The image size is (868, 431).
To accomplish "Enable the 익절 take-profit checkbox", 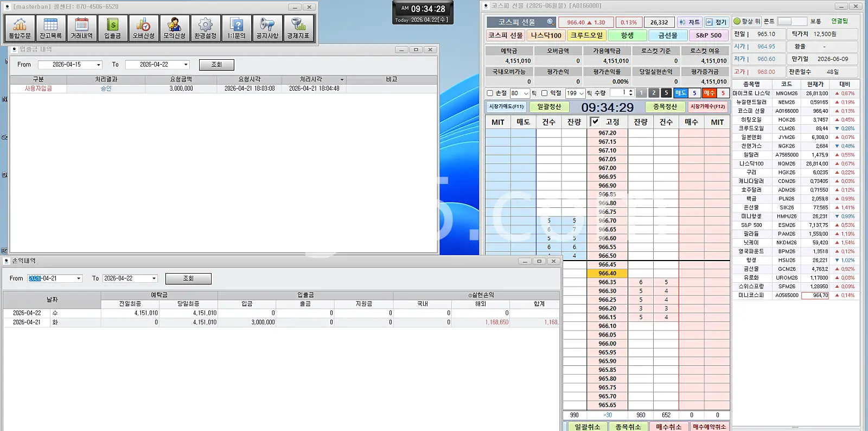I will pyautogui.click(x=544, y=93).
